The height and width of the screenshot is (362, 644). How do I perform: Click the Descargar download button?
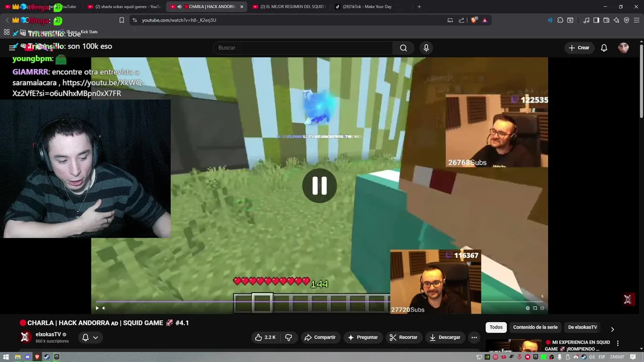tap(445, 337)
